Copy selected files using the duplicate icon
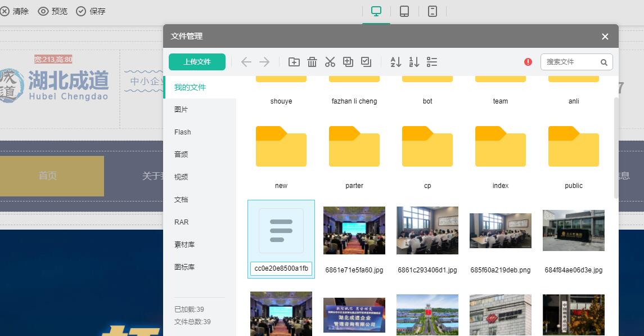Image resolution: width=644 pixels, height=336 pixels. (x=348, y=62)
